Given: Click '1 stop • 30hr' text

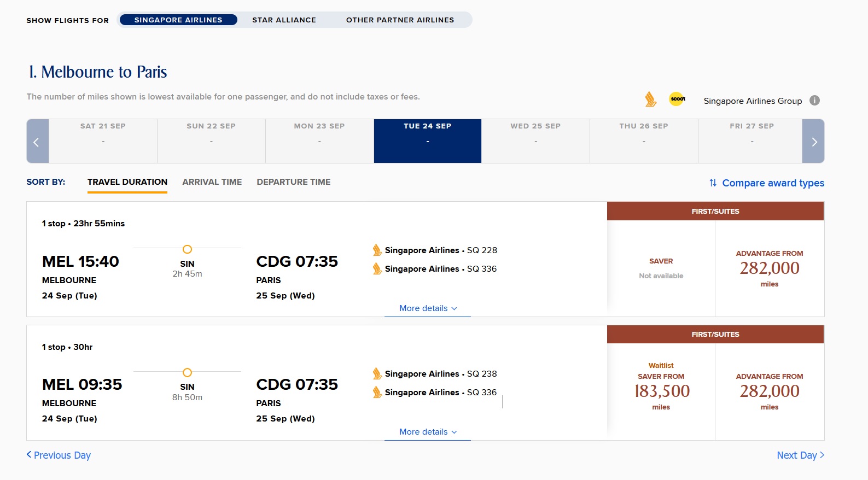Looking at the screenshot, I should tap(67, 347).
